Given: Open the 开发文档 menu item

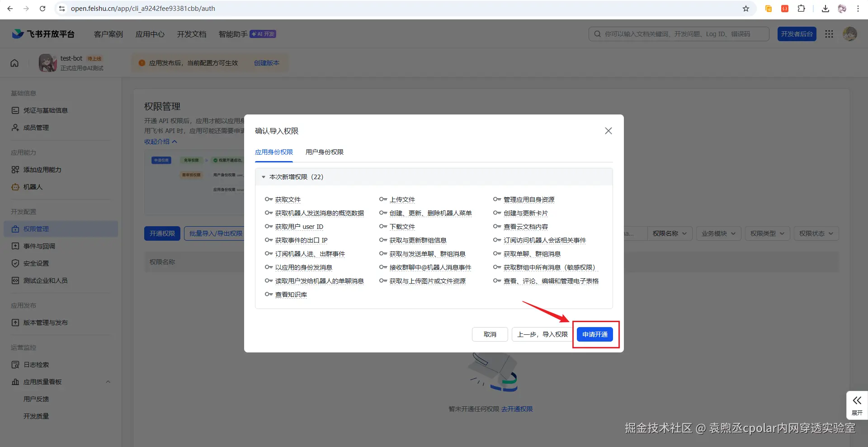Looking at the screenshot, I should coord(192,34).
